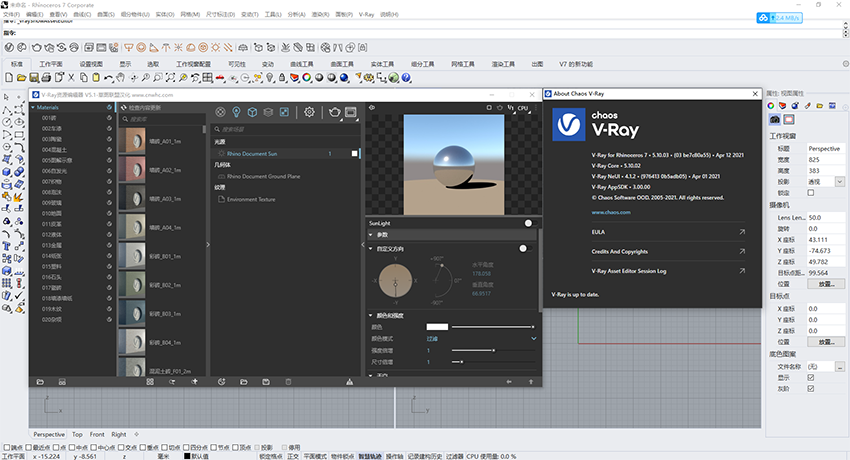Enable the Intersection osnap checkbox

[x=121, y=448]
